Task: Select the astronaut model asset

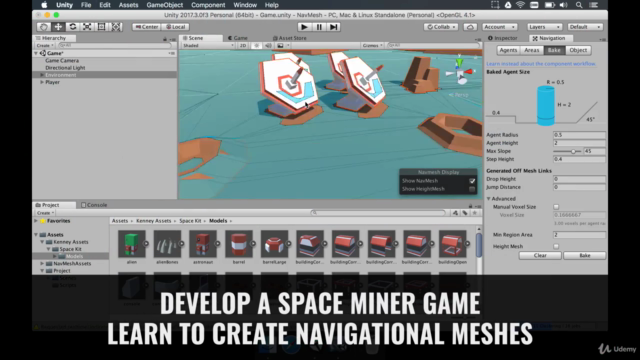Action: [x=203, y=244]
